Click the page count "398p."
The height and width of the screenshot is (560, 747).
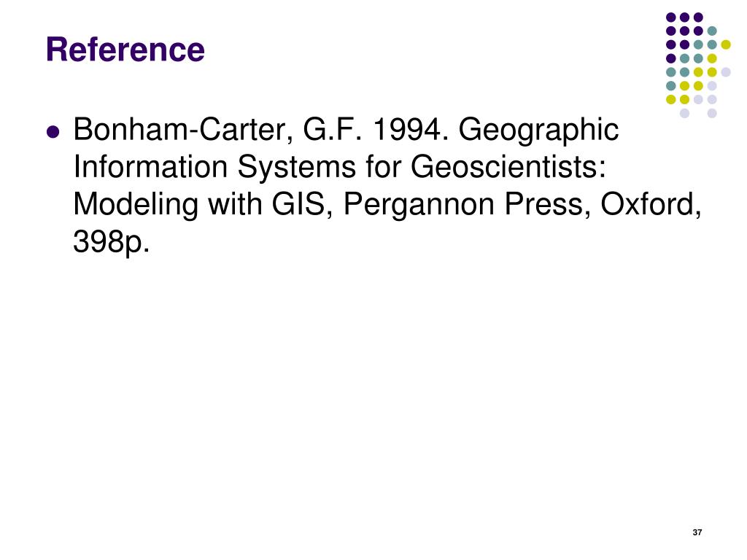[x=112, y=242]
